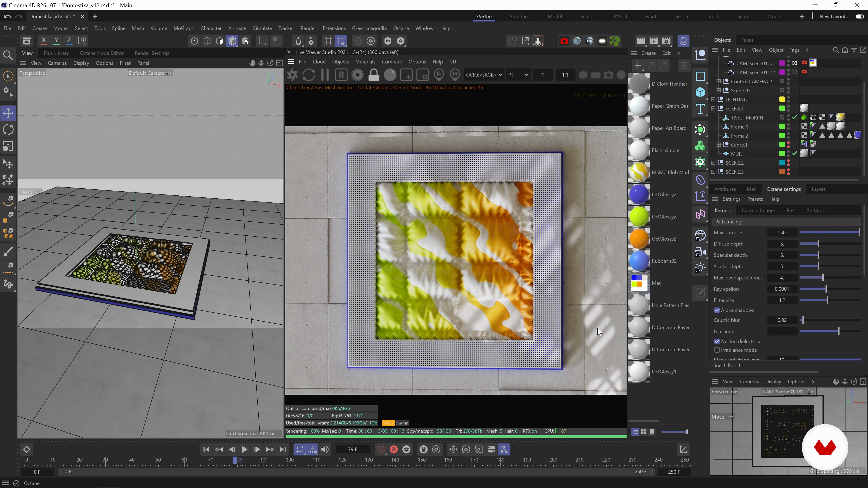Click the LIGHTING yellow layer color swatch
This screenshot has width=868, height=488.
[x=782, y=99]
